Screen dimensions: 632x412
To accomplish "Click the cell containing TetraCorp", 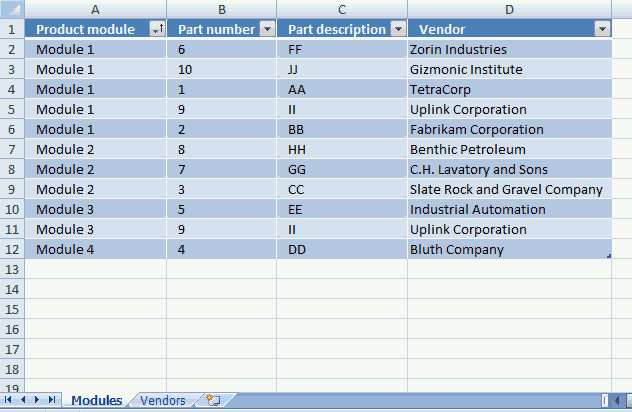I will click(509, 89).
